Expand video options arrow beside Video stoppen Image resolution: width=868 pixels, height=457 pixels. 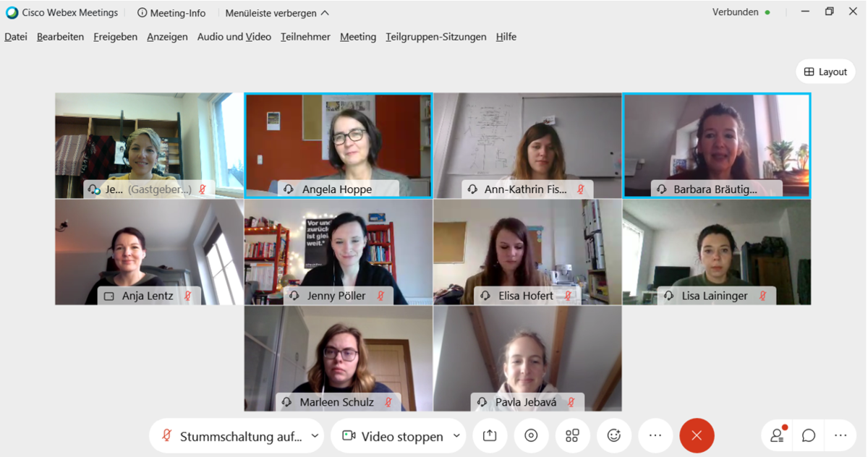[456, 436]
